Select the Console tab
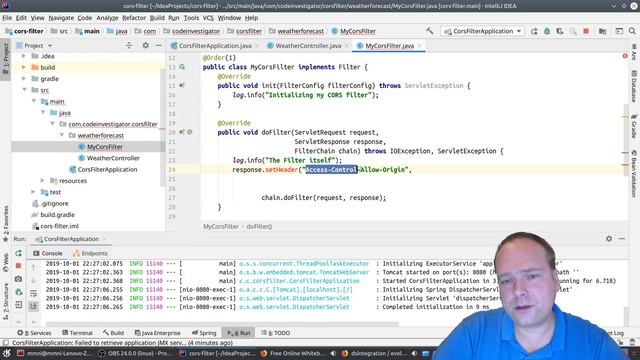 coord(48,253)
